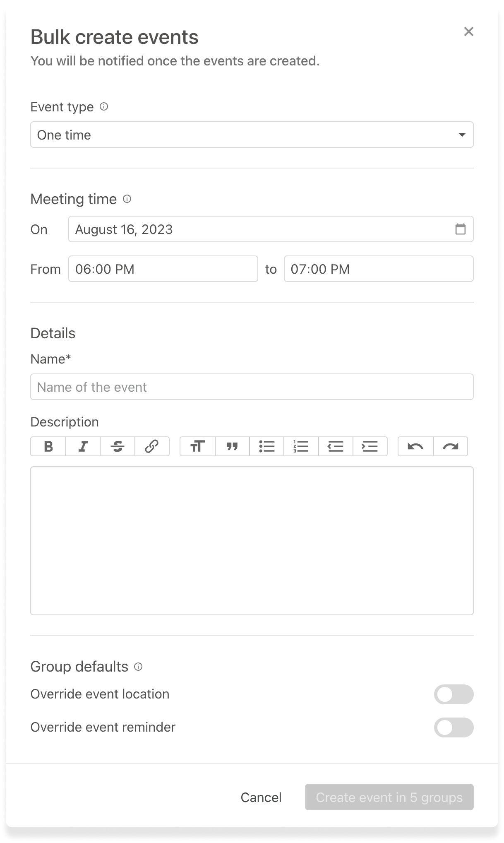This screenshot has height=843, width=504.
Task: Click the Cancel button
Action: coord(261,797)
